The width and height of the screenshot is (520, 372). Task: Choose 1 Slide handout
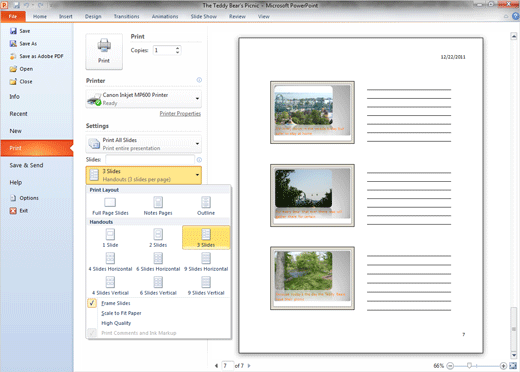(x=110, y=237)
